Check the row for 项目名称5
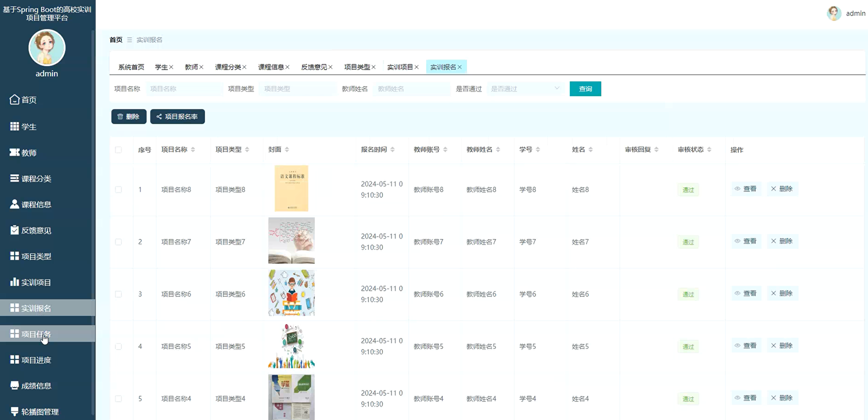The height and width of the screenshot is (420, 868). click(x=118, y=346)
